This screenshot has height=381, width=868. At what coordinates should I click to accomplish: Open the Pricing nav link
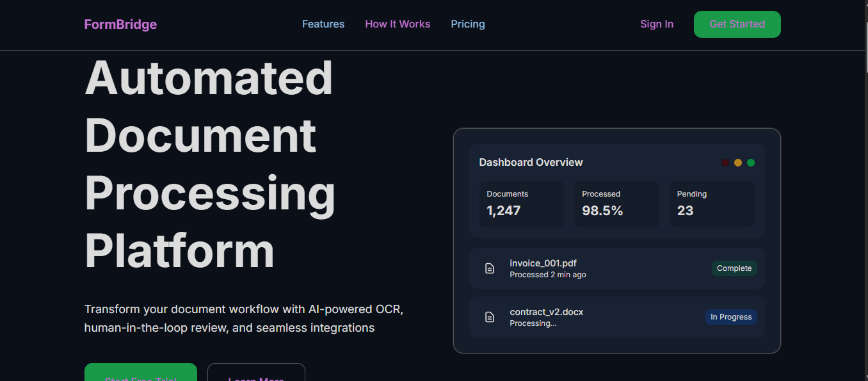pos(468,24)
